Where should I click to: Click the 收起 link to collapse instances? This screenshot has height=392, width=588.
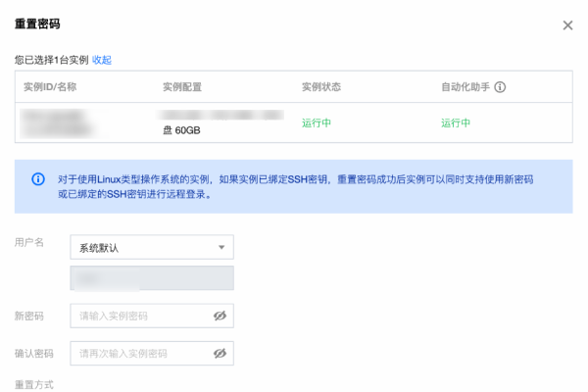[x=102, y=60]
